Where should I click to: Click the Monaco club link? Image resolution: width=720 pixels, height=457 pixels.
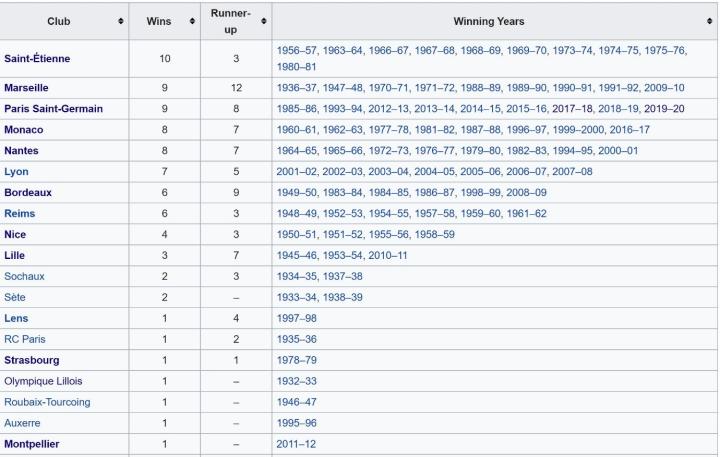23,129
